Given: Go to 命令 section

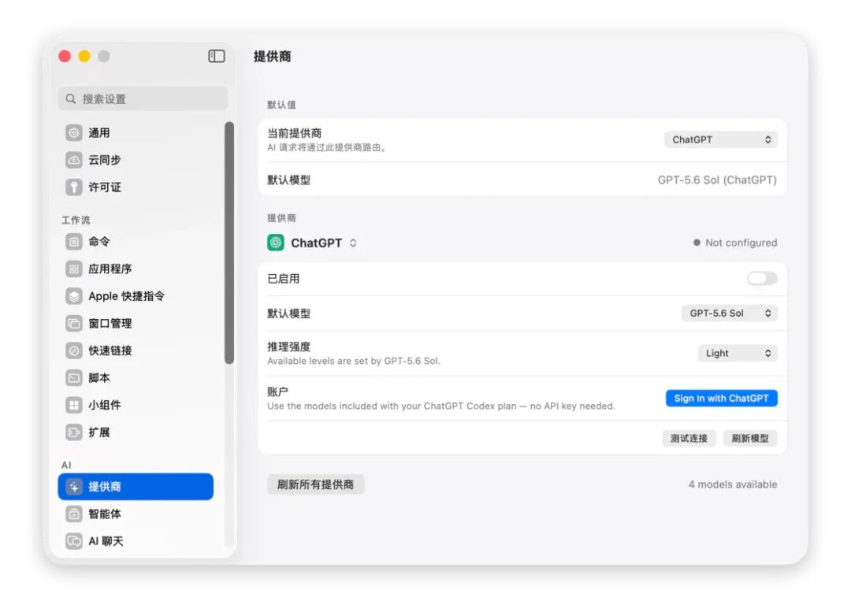Looking at the screenshot, I should click(x=136, y=242).
